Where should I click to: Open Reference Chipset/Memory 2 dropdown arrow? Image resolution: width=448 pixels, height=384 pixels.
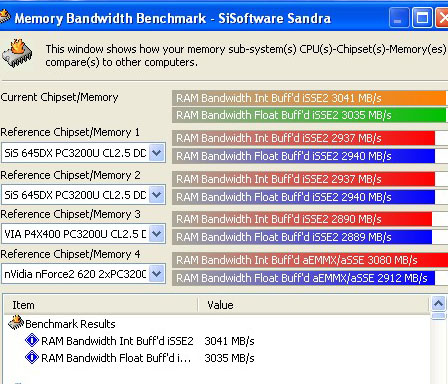click(x=156, y=195)
